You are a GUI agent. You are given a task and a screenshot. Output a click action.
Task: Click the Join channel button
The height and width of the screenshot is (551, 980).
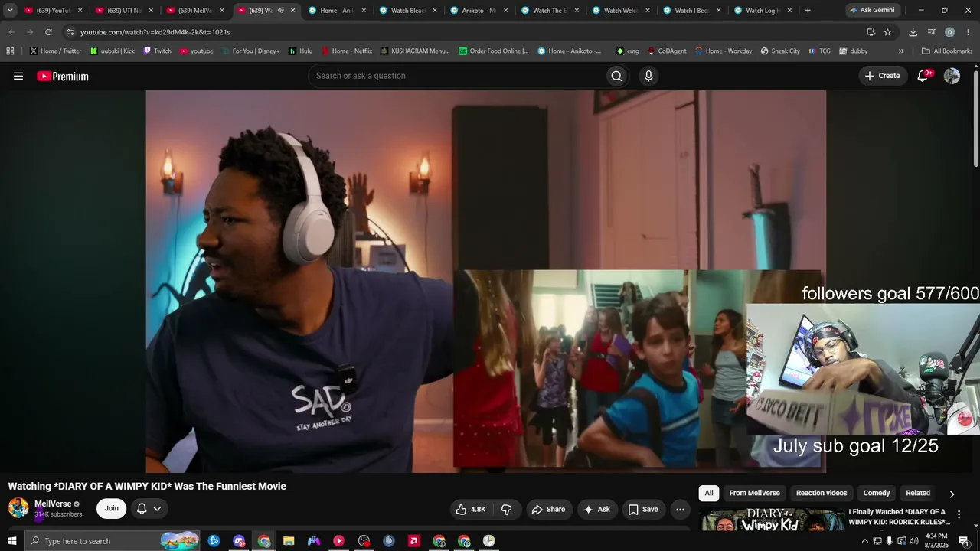(112, 509)
